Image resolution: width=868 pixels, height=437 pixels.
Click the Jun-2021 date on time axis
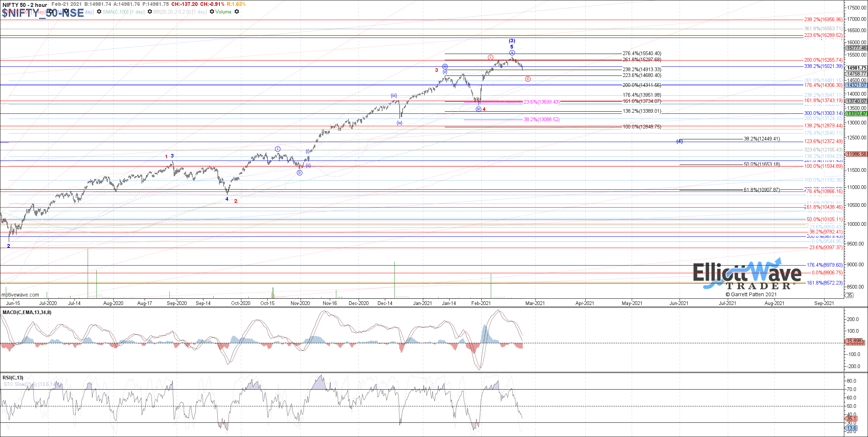click(678, 303)
